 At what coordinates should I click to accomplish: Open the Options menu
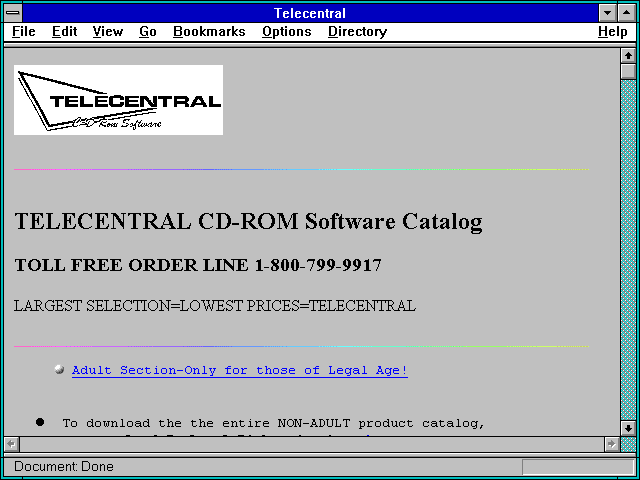(x=287, y=32)
